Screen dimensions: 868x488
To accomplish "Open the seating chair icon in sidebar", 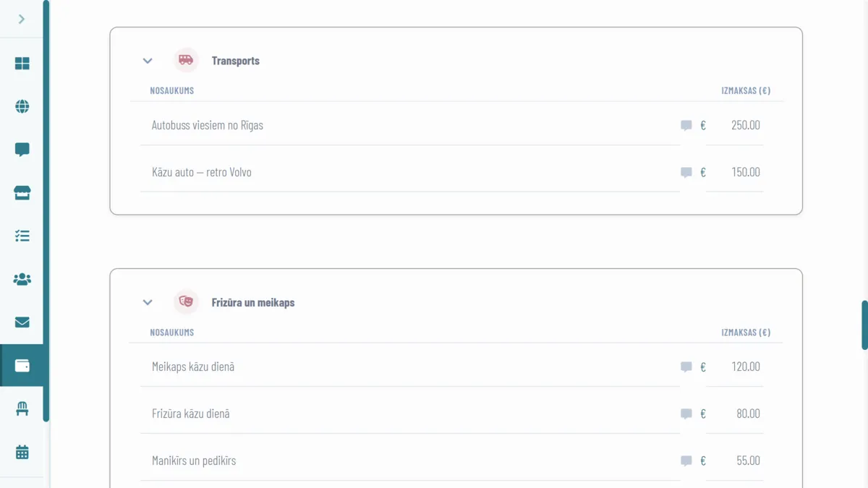I will 22,409.
